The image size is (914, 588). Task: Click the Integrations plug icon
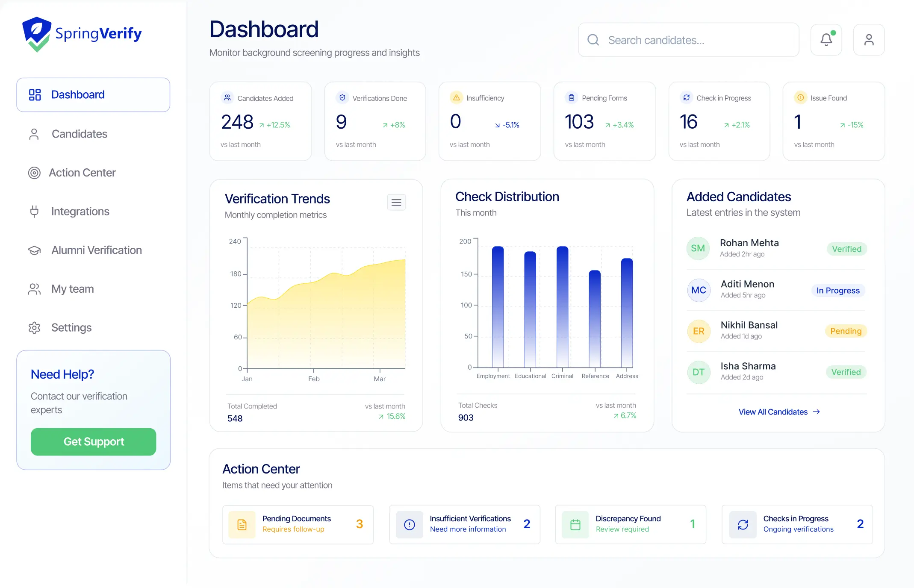34,212
